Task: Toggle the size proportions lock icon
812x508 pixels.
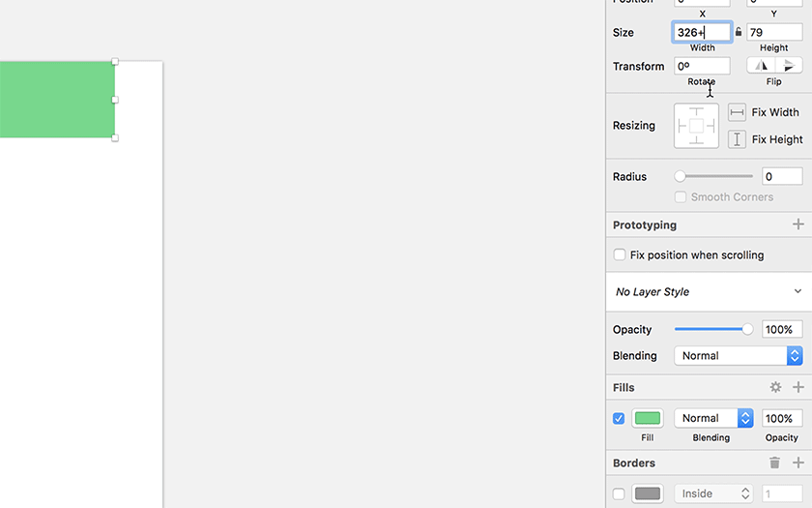Action: [x=739, y=32]
